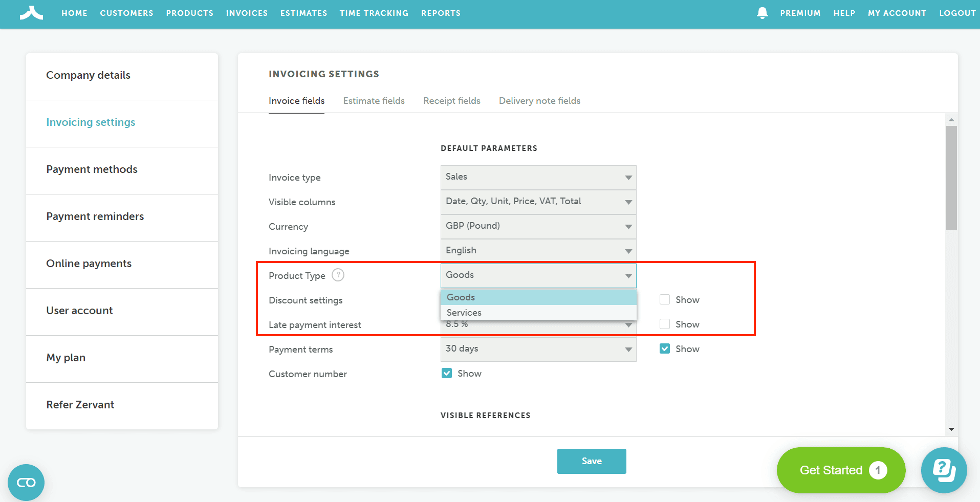Open the Visible columns dropdown
This screenshot has width=980, height=502.
(538, 202)
